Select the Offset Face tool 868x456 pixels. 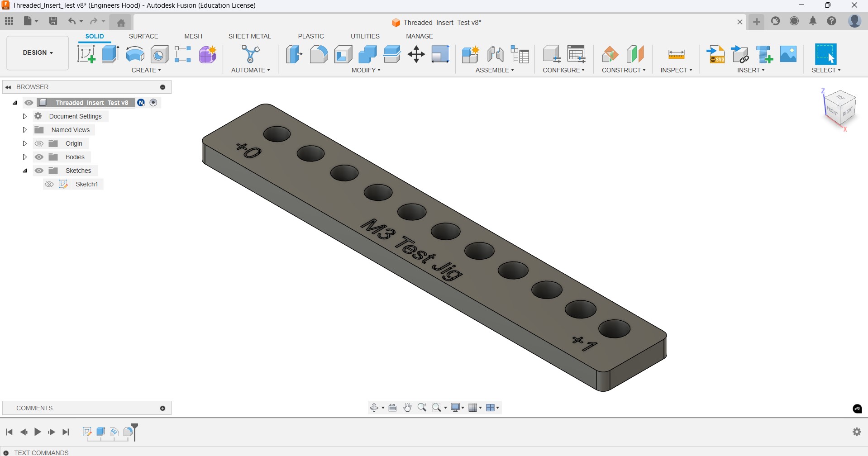pos(392,54)
